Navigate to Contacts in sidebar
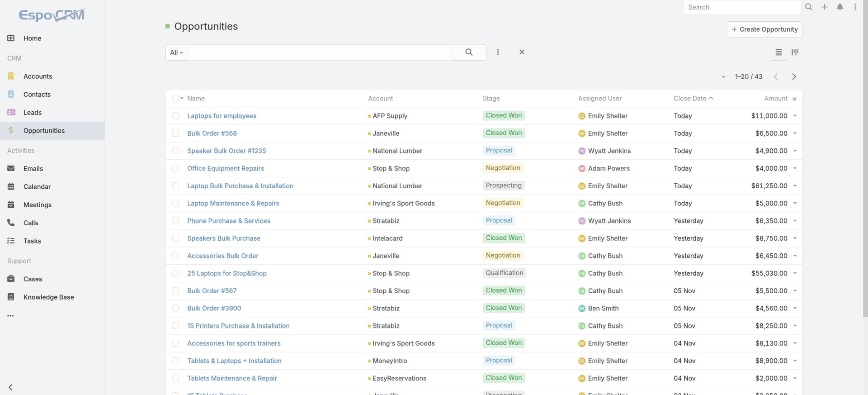The image size is (868, 395). coord(37,94)
